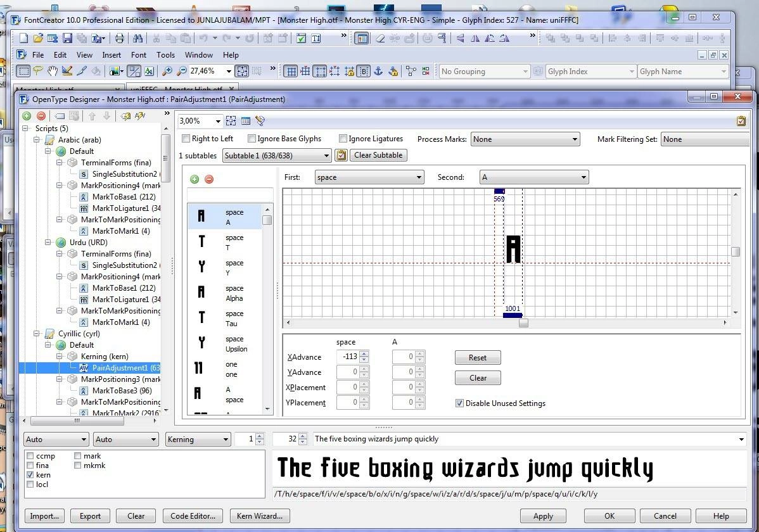This screenshot has width=759, height=532.
Task: Open the File menu
Action: coord(38,54)
